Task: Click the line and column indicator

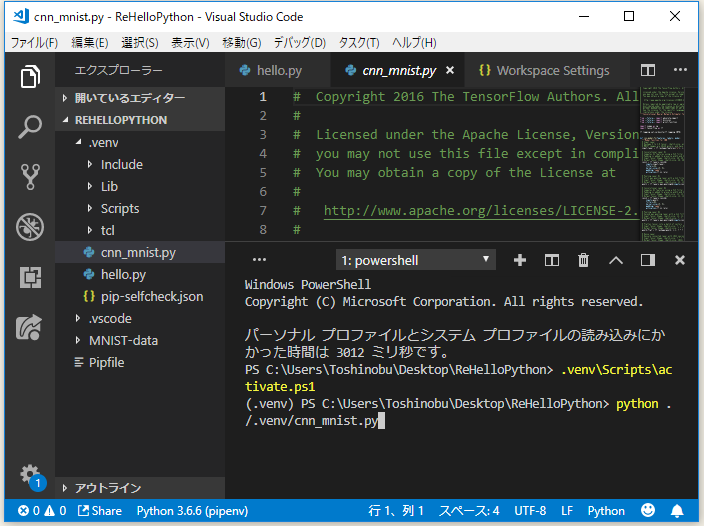Action: 396,511
